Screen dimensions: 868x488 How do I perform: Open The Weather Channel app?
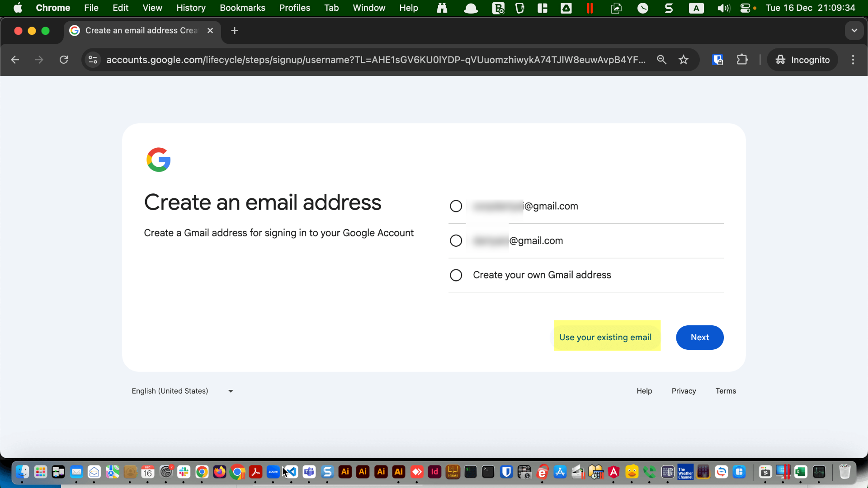point(685,472)
